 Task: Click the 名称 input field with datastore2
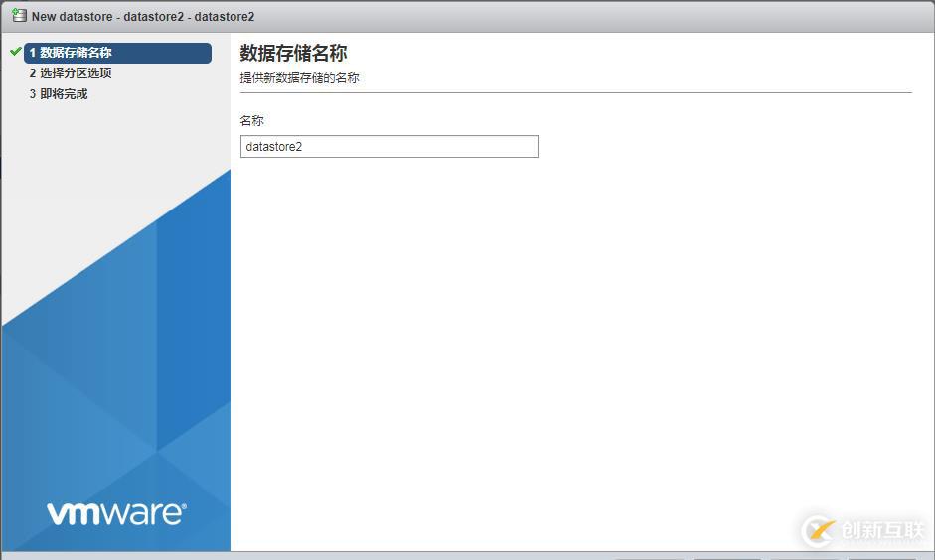[x=389, y=147]
